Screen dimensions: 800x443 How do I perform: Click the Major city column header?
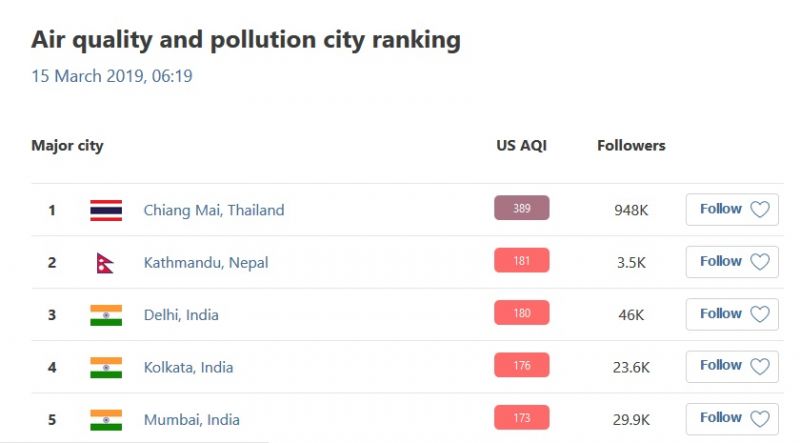pos(67,146)
